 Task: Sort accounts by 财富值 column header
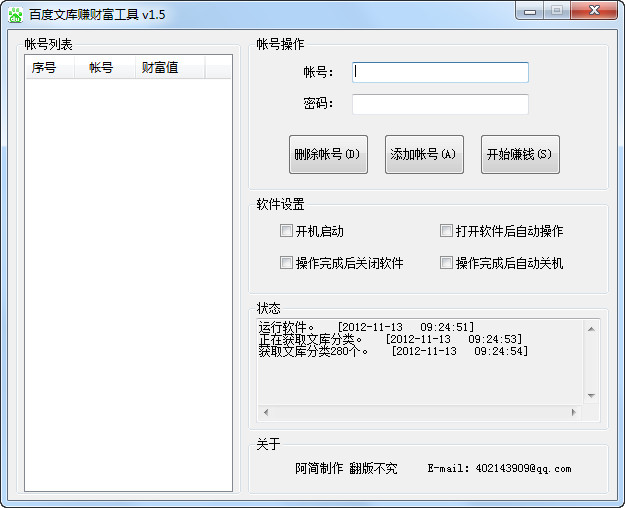170,67
